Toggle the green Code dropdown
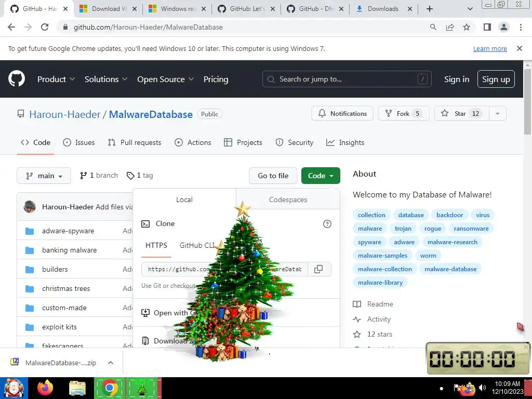This screenshot has width=532, height=399. [x=321, y=176]
